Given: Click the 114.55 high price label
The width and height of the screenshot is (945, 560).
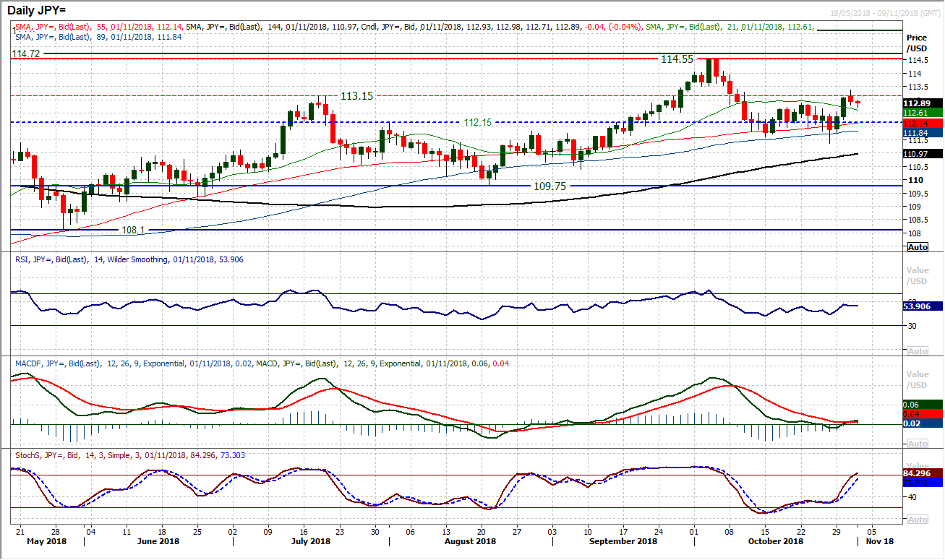Looking at the screenshot, I should coord(676,59).
